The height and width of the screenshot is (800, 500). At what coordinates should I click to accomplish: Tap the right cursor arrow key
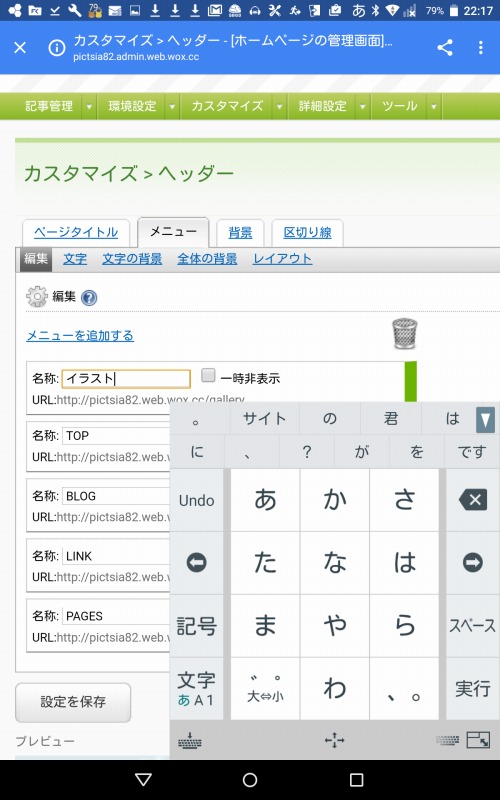point(472,563)
